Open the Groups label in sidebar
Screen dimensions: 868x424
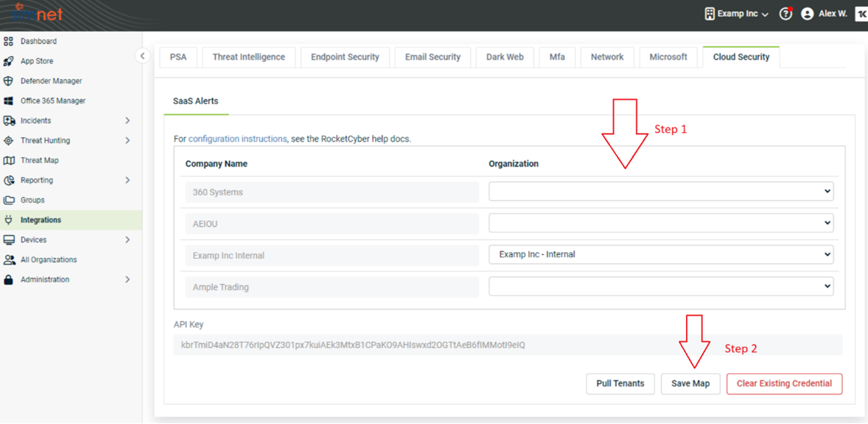tap(32, 200)
